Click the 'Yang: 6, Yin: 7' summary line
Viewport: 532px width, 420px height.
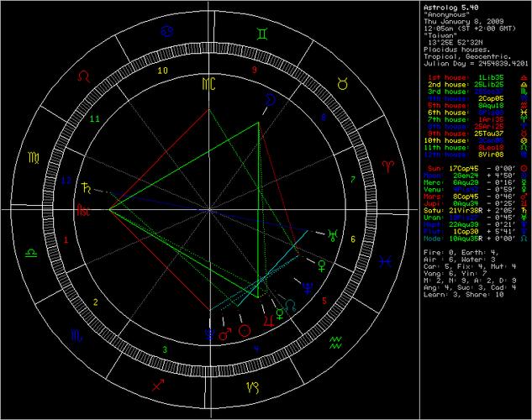(456, 274)
